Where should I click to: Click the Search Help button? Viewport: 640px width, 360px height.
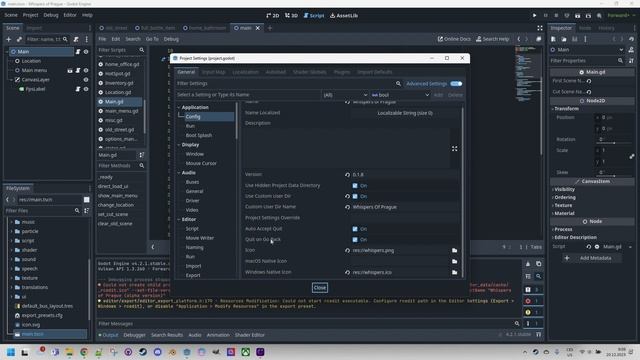coord(492,39)
